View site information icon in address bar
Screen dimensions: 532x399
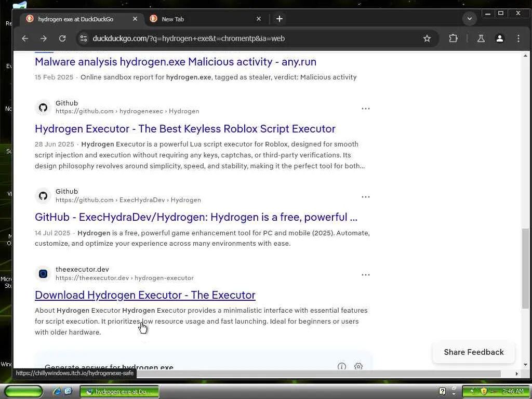coord(84,38)
